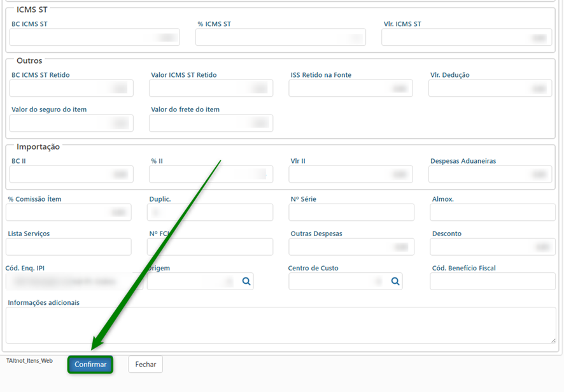
Task: Click the Confirmar button
Action: click(90, 365)
